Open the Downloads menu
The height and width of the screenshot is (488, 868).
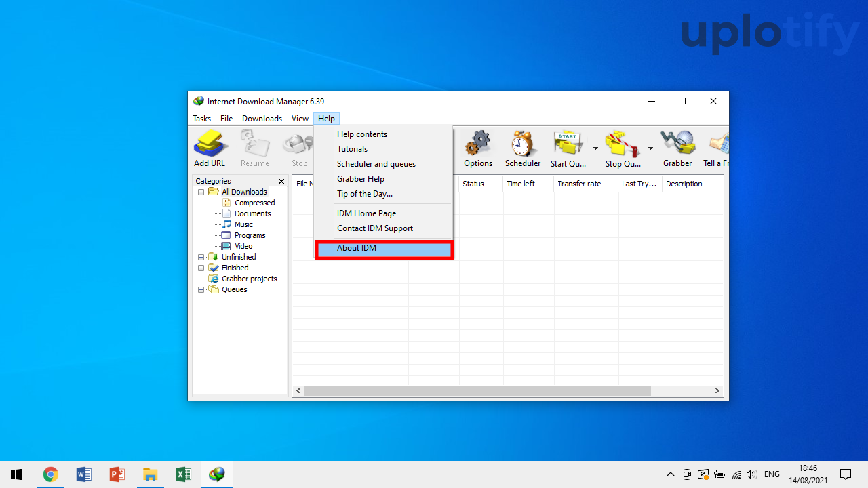pos(262,119)
